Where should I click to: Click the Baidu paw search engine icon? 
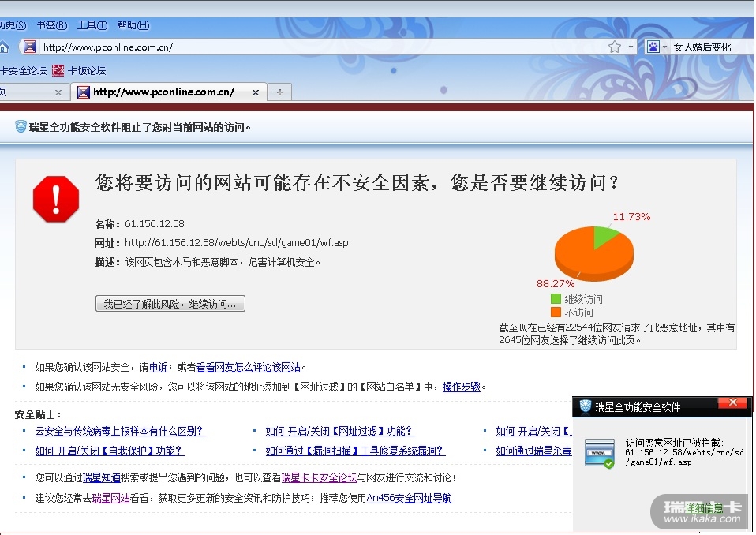pyautogui.click(x=653, y=47)
